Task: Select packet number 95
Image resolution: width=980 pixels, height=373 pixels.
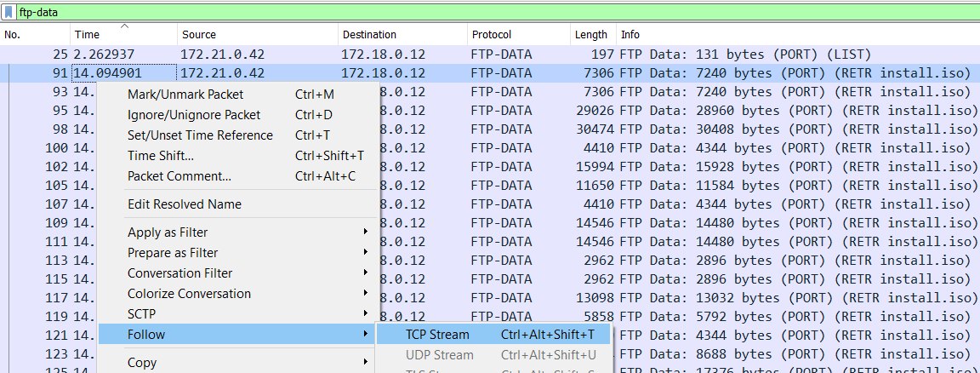Action: coord(60,111)
